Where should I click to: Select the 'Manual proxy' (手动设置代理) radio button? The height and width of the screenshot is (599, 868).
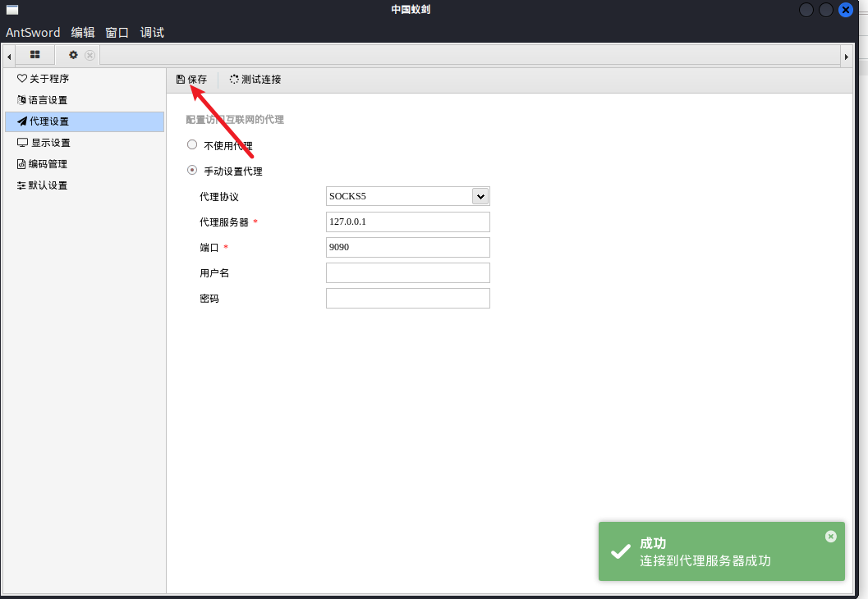tap(192, 171)
